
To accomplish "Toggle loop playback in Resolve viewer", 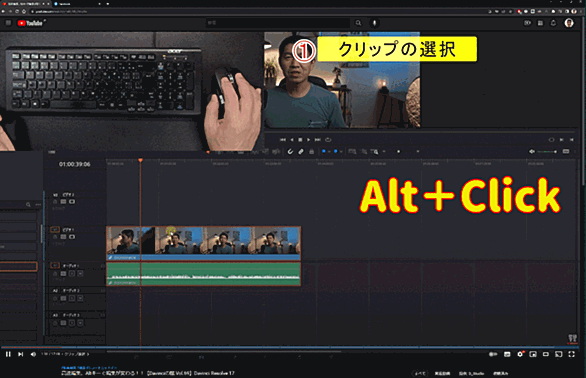I will (x=328, y=140).
